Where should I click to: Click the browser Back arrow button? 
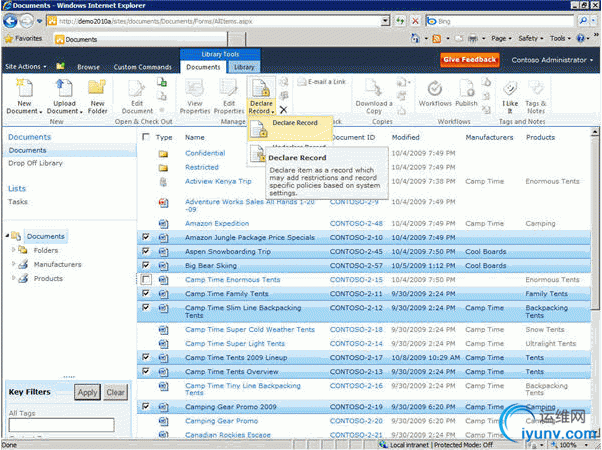tap(10, 21)
